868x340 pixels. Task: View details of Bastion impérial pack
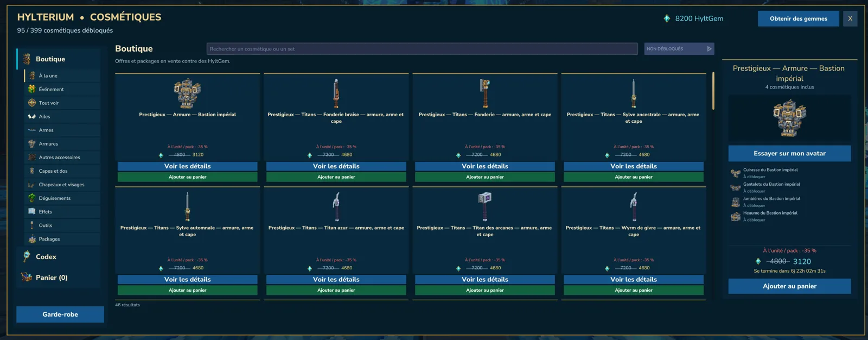click(x=187, y=166)
